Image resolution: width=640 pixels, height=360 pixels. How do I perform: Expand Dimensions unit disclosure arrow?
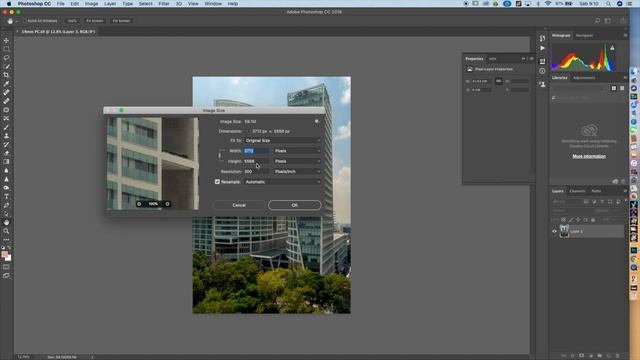[247, 131]
